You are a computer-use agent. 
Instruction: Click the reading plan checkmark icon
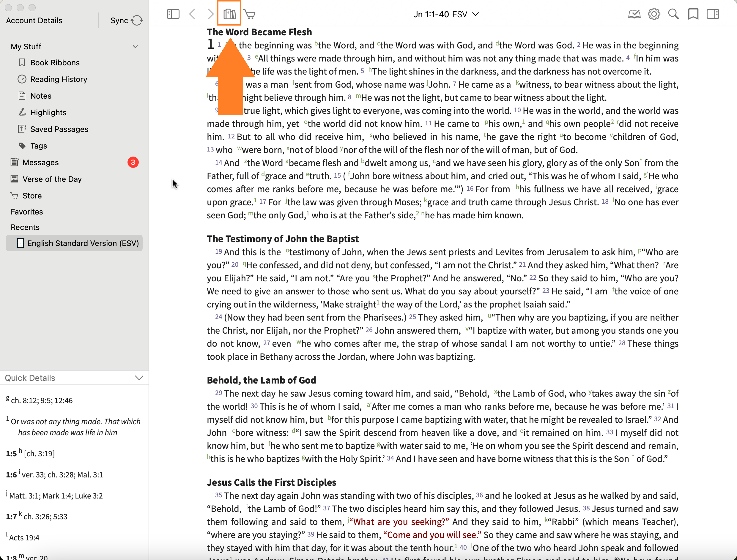[634, 14]
